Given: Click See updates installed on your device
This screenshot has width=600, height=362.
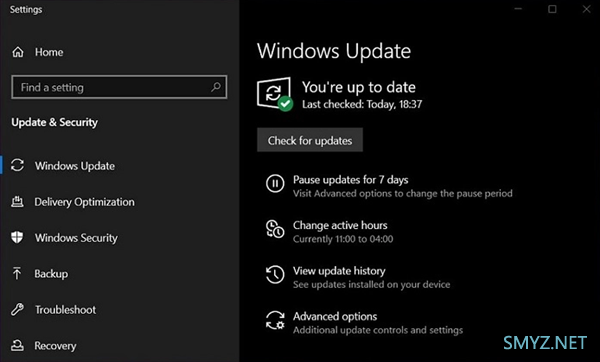Looking at the screenshot, I should (372, 284).
